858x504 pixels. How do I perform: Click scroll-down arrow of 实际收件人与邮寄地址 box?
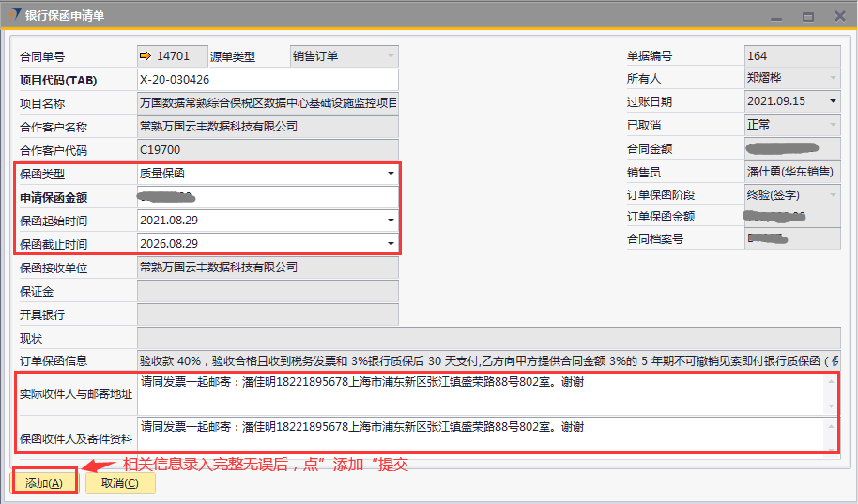(830, 406)
